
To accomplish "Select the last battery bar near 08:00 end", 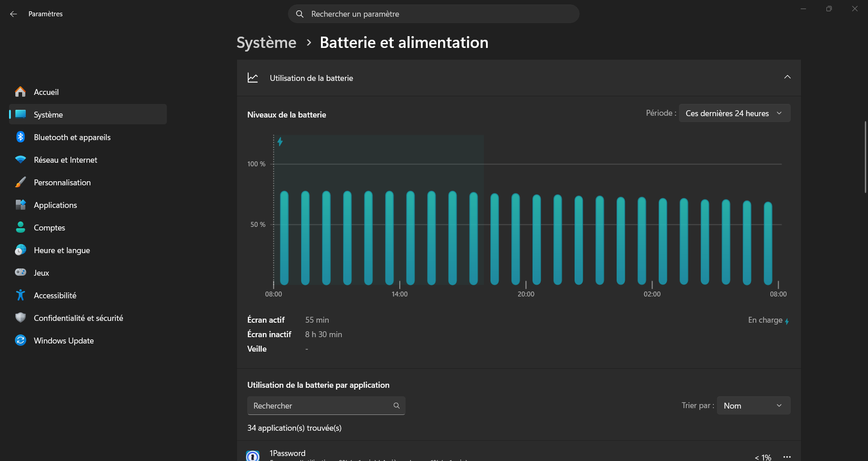I will click(768, 243).
